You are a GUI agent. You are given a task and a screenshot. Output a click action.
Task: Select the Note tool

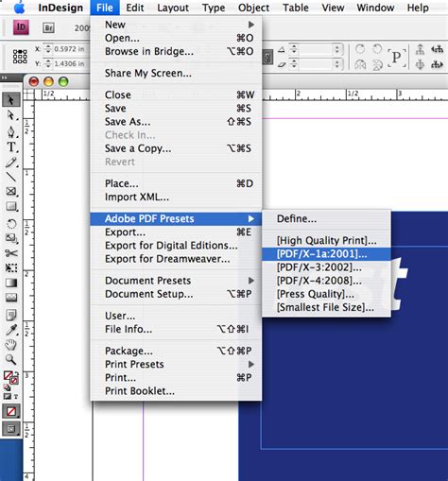[x=11, y=315]
